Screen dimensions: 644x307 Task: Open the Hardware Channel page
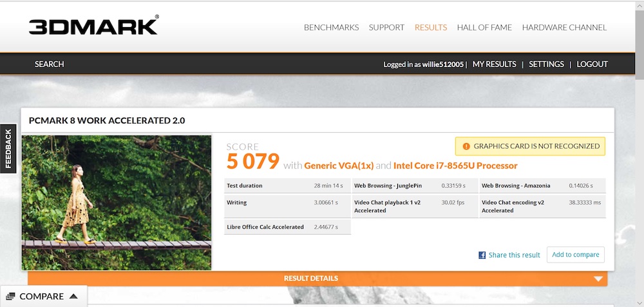click(564, 28)
